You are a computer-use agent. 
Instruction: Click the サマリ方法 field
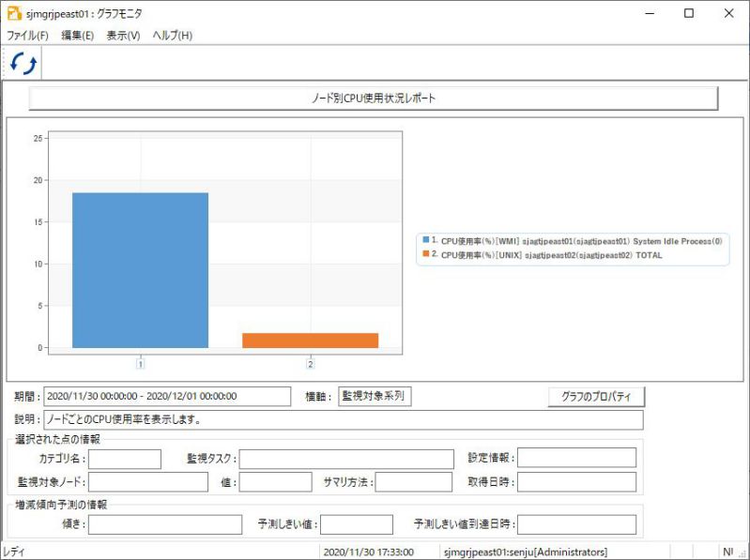coord(414,482)
